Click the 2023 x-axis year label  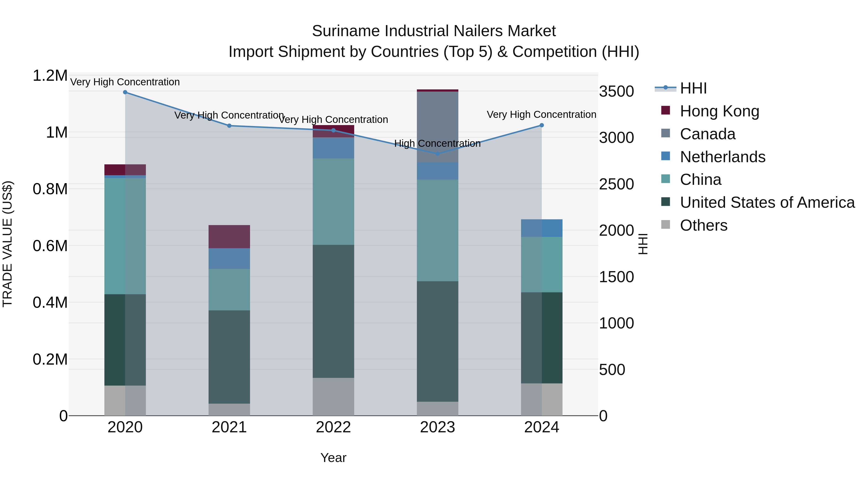coord(437,427)
